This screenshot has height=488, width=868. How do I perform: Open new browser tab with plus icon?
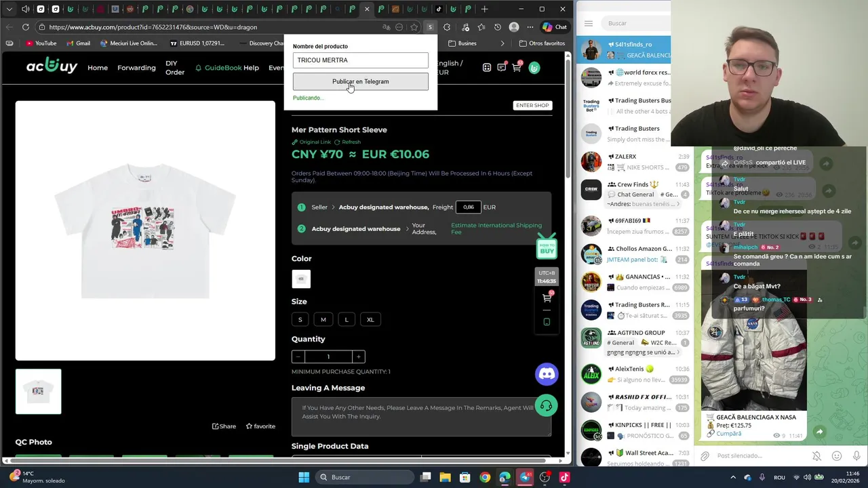pyautogui.click(x=484, y=9)
